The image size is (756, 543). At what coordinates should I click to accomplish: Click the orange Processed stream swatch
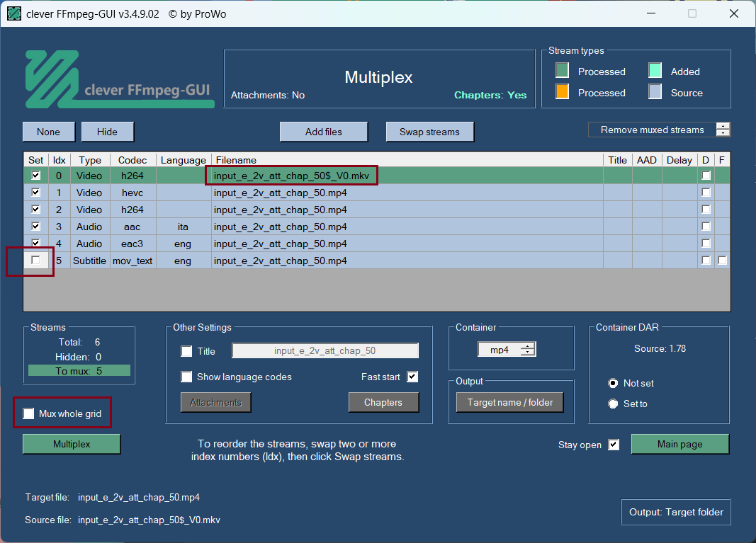(x=562, y=92)
